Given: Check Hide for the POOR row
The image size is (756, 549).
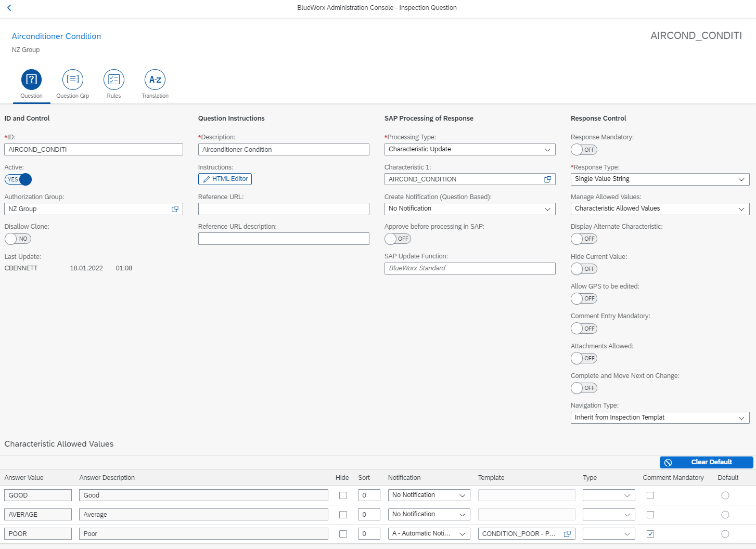Looking at the screenshot, I should (x=343, y=534).
